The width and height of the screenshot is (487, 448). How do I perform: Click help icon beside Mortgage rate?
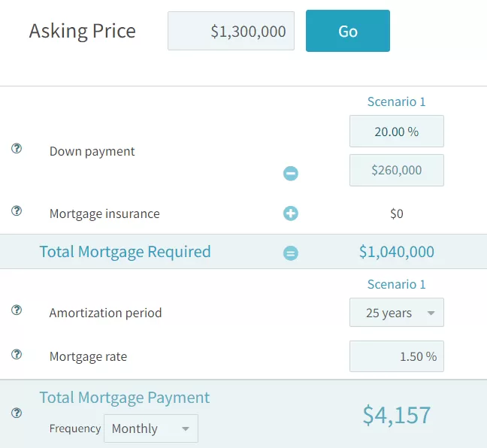[17, 354]
